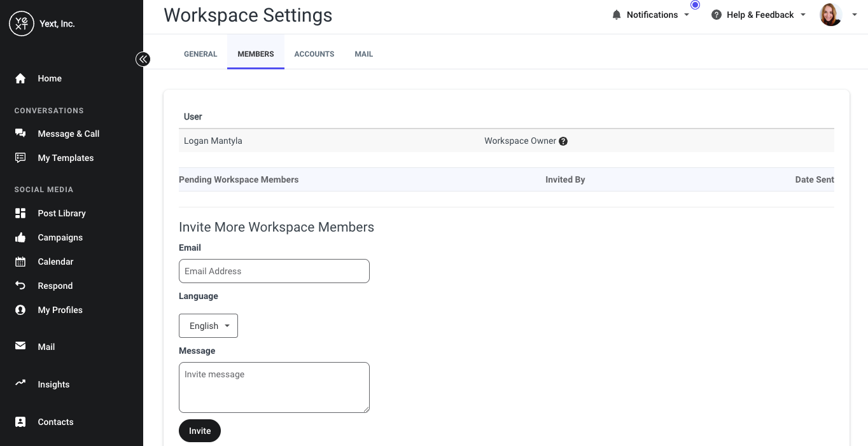Select the My Templates icon

[20, 158]
